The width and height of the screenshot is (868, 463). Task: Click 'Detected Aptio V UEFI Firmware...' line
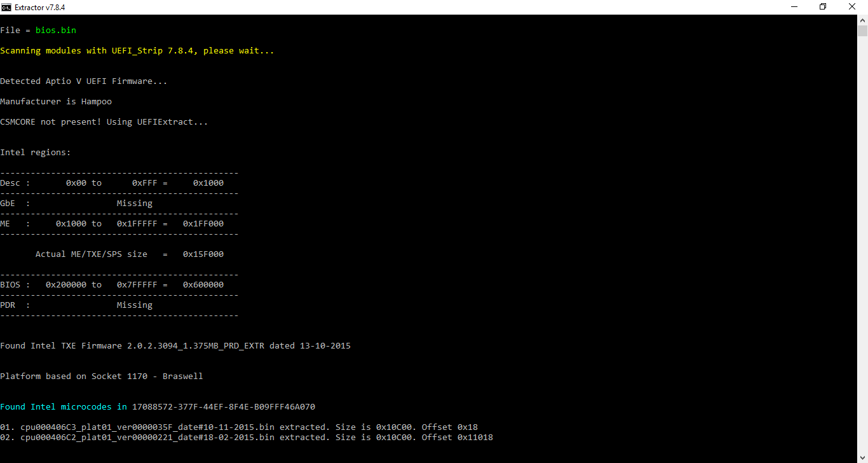pyautogui.click(x=84, y=81)
